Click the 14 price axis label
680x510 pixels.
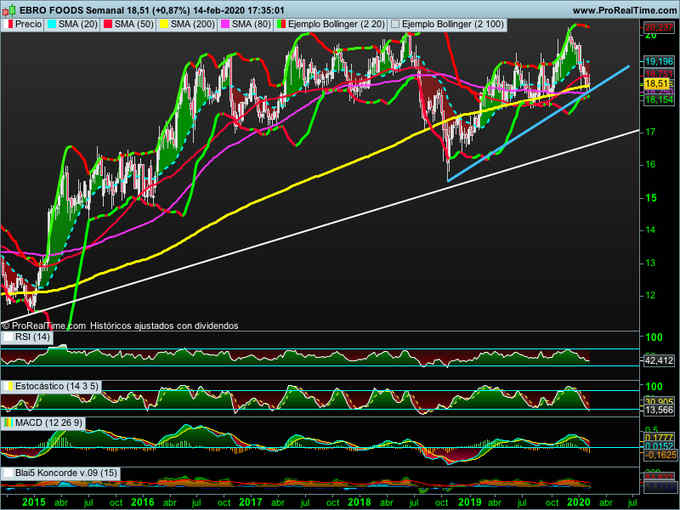651,230
